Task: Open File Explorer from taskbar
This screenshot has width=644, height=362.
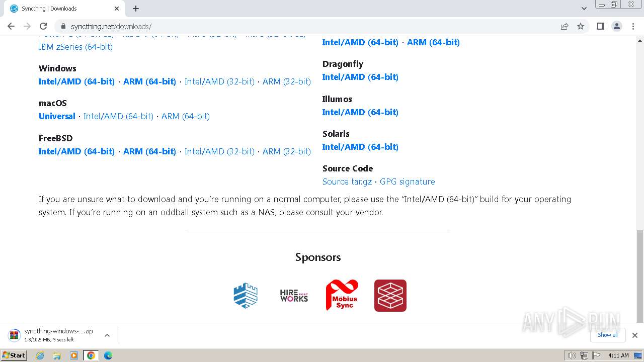Action: pos(57,355)
